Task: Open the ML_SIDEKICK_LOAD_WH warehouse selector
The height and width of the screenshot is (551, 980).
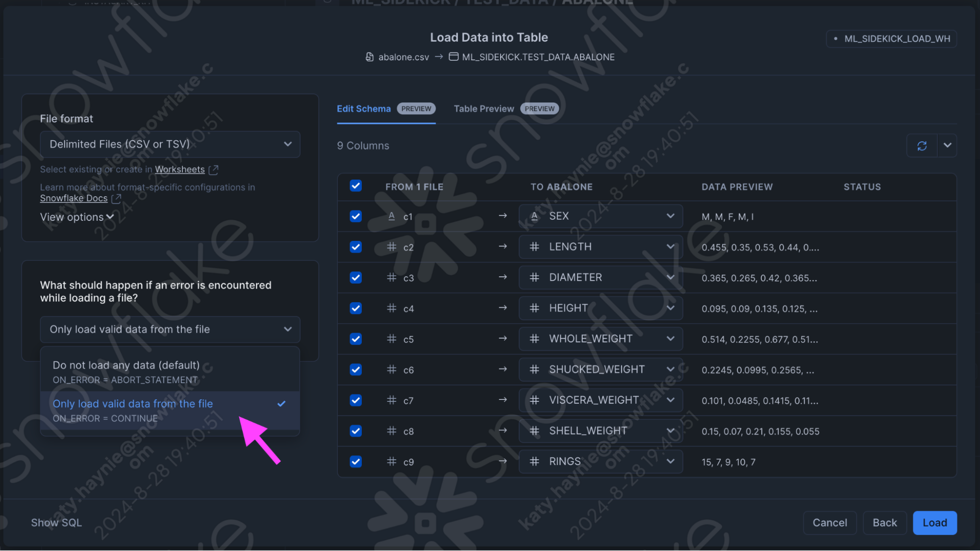Action: coord(891,39)
